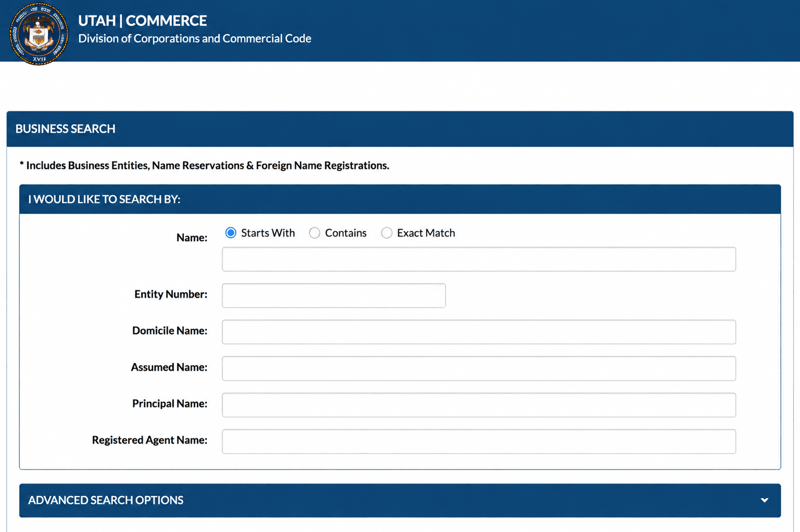Select the Exact Match radio button
Image resolution: width=800 pixels, height=532 pixels.
(386, 233)
